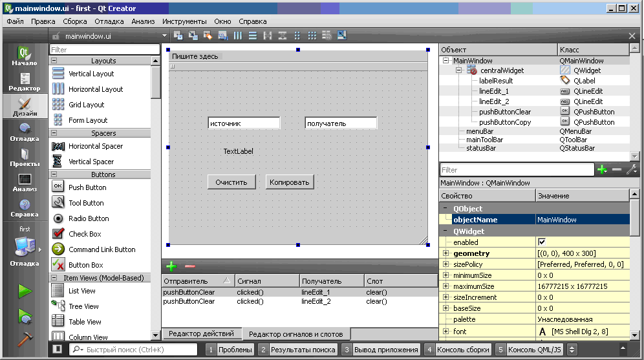
Task: Add dynamic property green plus in property editor
Action: 602,169
